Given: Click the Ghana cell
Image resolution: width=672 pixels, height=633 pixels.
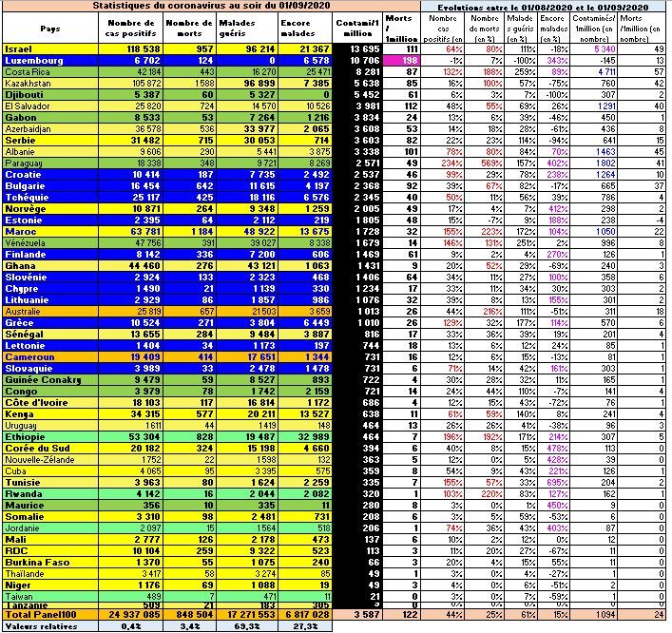Looking at the screenshot, I should pos(50,266).
